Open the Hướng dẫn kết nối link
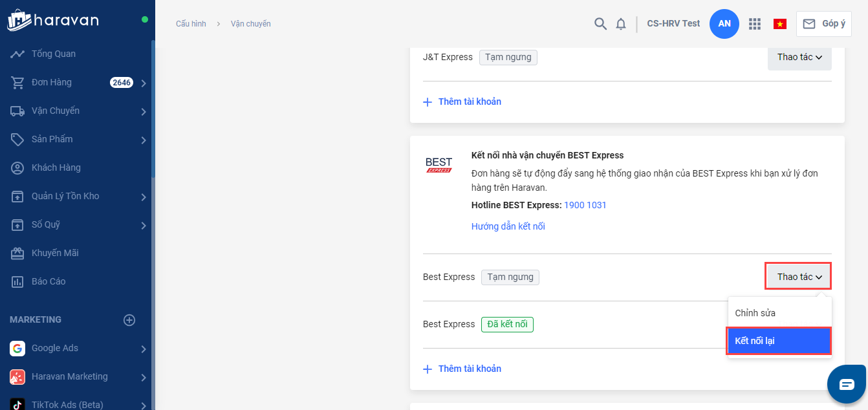The width and height of the screenshot is (868, 410). coord(508,226)
